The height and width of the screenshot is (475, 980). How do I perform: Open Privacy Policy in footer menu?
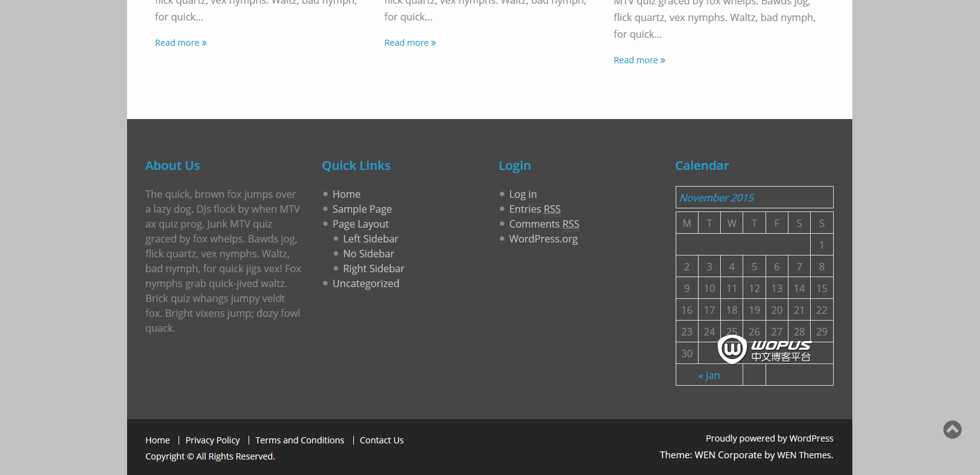coord(212,440)
